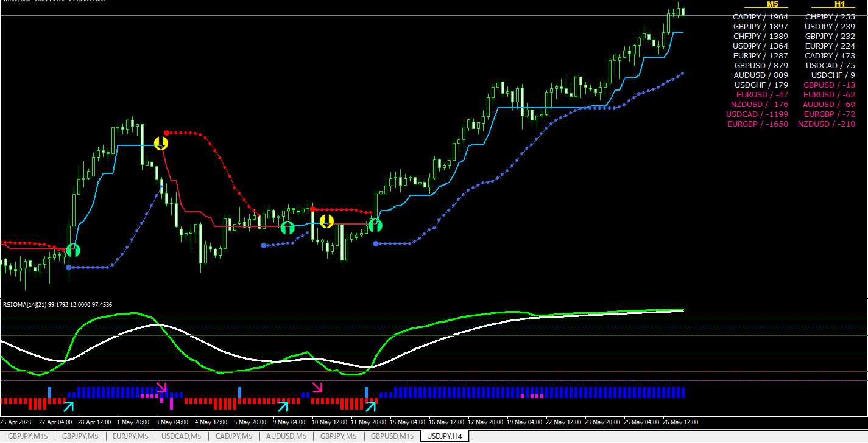The width and height of the screenshot is (868, 443).
Task: Click the '15 May 04:00' time axis label
Action: click(408, 422)
